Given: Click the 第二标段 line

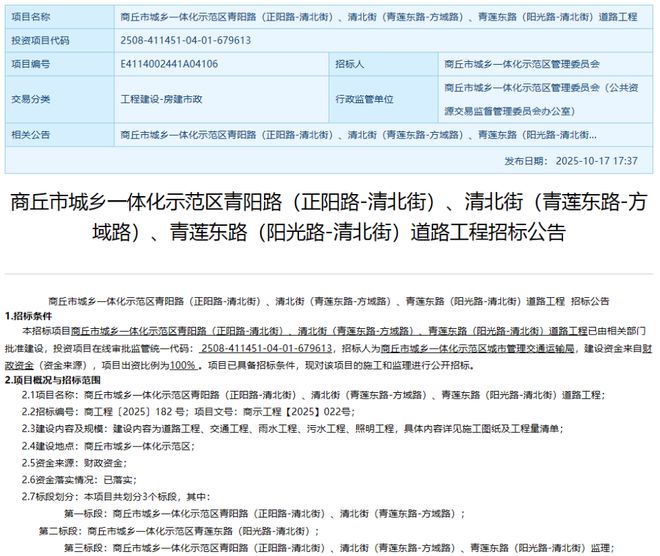Looking at the screenshot, I should (179, 531).
